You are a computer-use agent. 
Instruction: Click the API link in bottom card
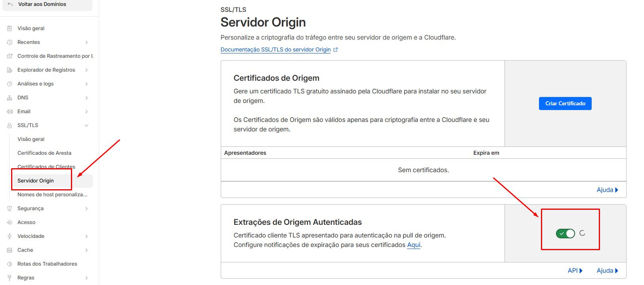pyautogui.click(x=575, y=271)
